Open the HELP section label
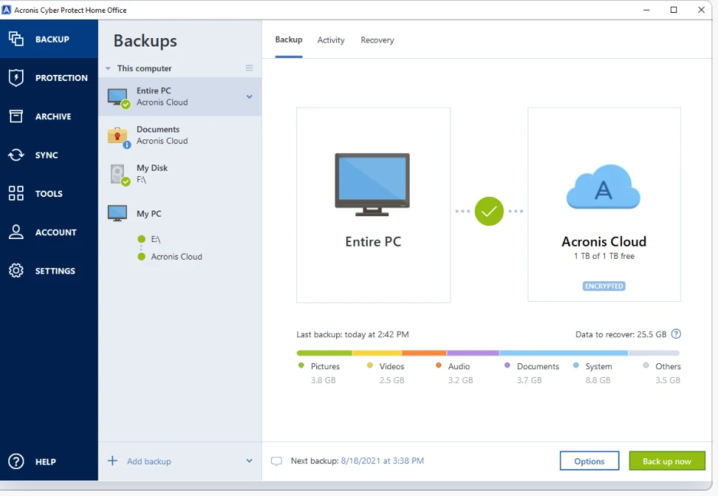This screenshot has width=718, height=496. click(46, 462)
